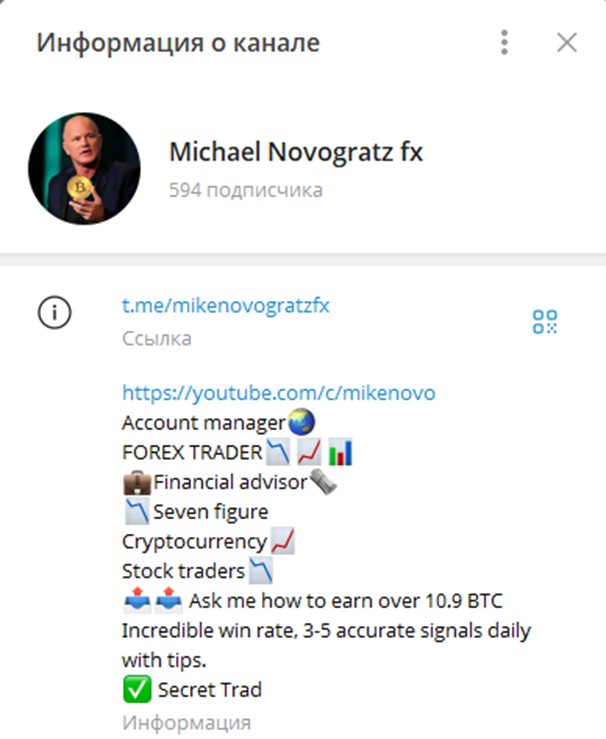Click the 594 подписчика subscriber count
Image resolution: width=606 pixels, height=739 pixels.
point(246,190)
